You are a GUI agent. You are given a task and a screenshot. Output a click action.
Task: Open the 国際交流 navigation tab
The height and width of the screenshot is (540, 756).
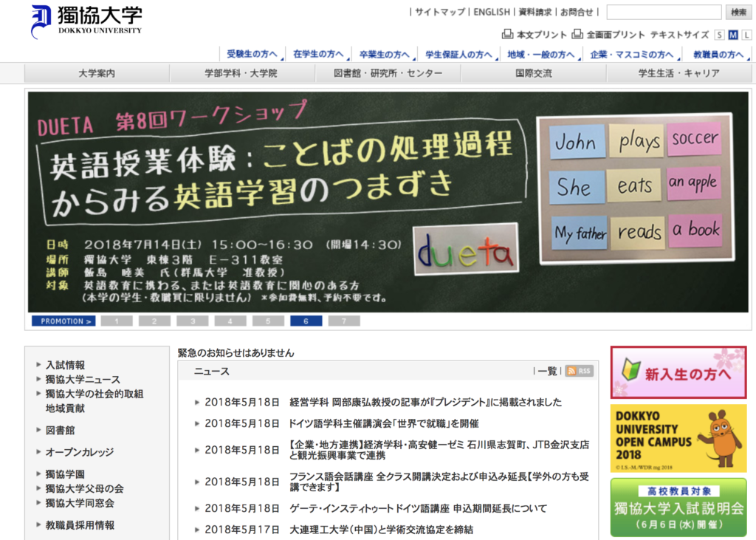pos(533,73)
